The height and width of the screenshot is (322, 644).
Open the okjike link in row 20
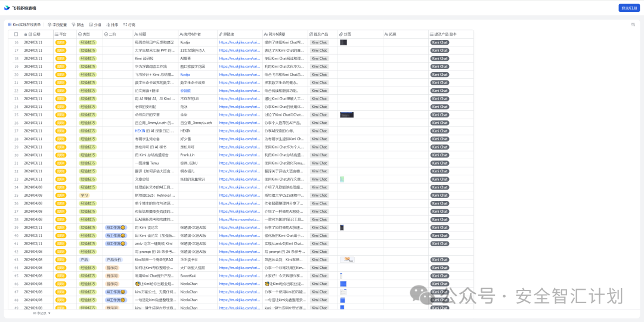pos(240,75)
